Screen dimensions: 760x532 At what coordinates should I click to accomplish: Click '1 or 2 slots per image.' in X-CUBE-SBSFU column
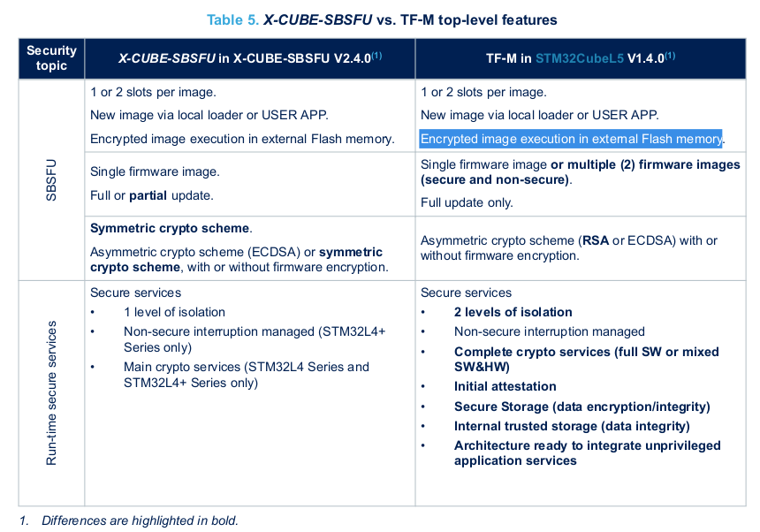point(153,92)
